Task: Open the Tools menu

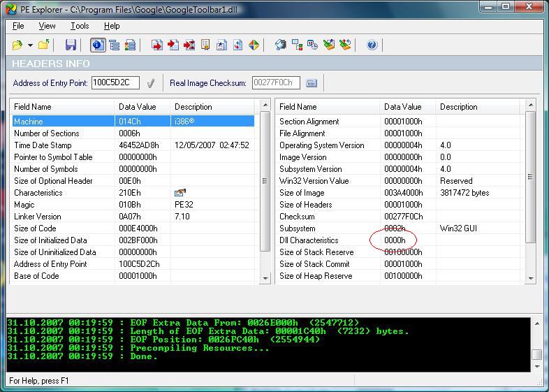Action: (80, 26)
